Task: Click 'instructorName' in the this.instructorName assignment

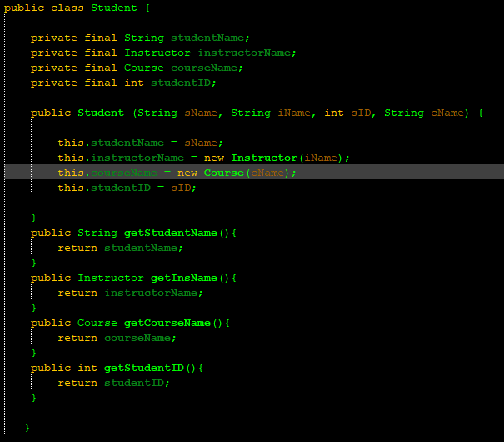Action: (137, 158)
